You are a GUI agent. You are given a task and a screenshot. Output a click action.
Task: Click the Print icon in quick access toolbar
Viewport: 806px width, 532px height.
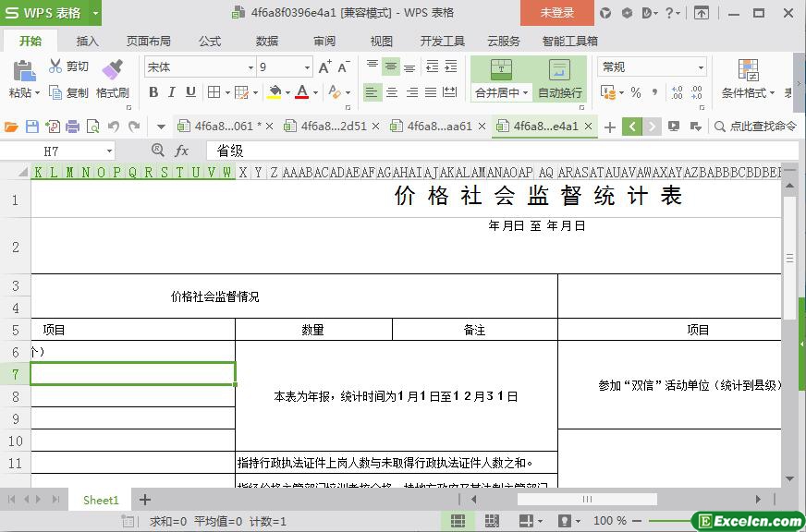point(72,127)
